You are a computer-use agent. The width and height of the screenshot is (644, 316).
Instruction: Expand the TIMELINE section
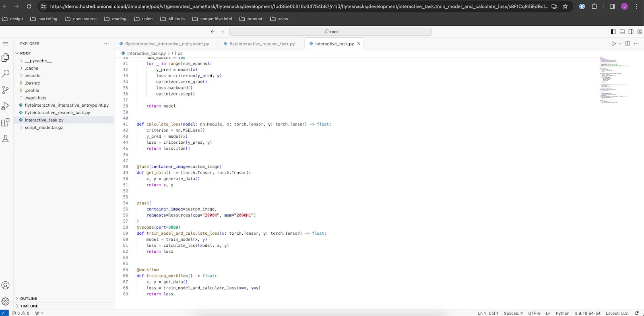coord(64,306)
